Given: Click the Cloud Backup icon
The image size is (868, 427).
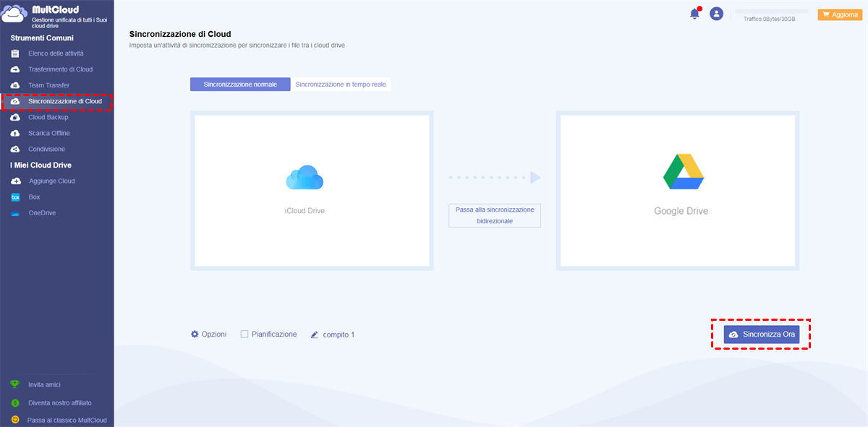Looking at the screenshot, I should (15, 117).
